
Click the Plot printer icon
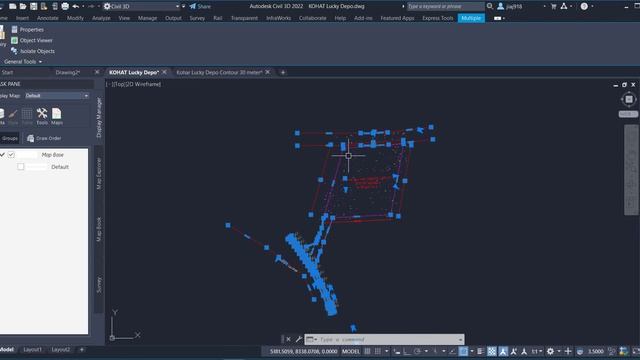[65, 6]
